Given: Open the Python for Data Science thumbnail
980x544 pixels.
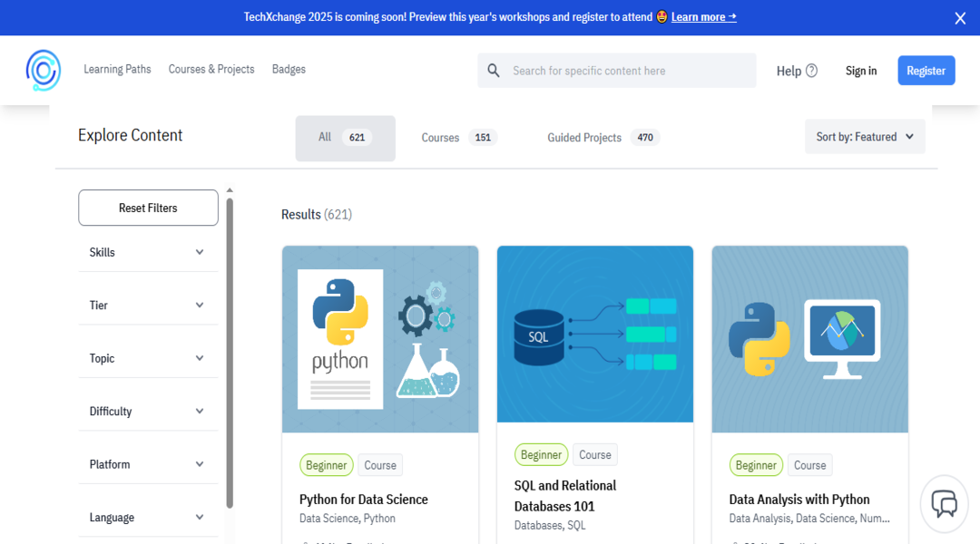Looking at the screenshot, I should click(380, 339).
